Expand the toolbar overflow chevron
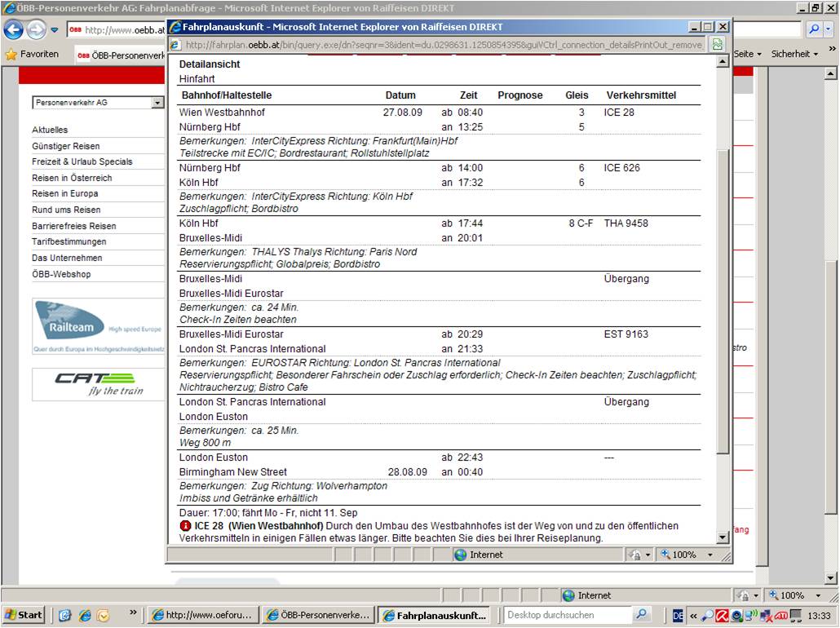840x628 pixels. point(832,49)
